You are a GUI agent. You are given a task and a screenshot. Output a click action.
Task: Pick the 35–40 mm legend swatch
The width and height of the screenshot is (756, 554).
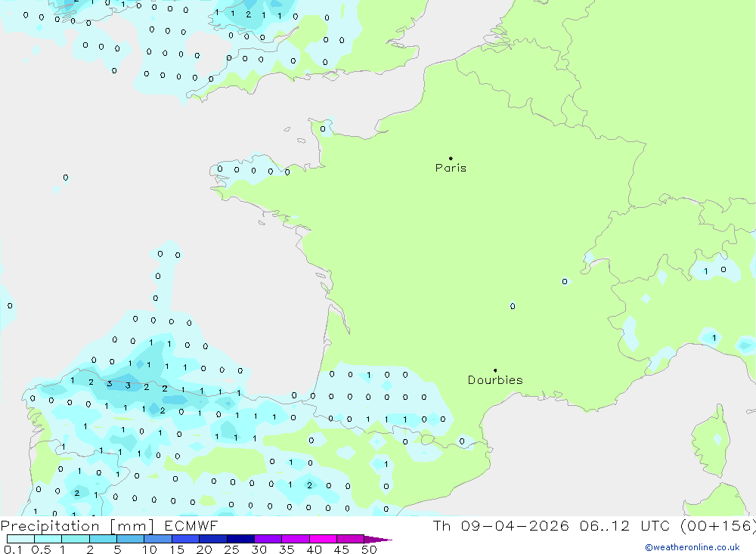click(296, 539)
